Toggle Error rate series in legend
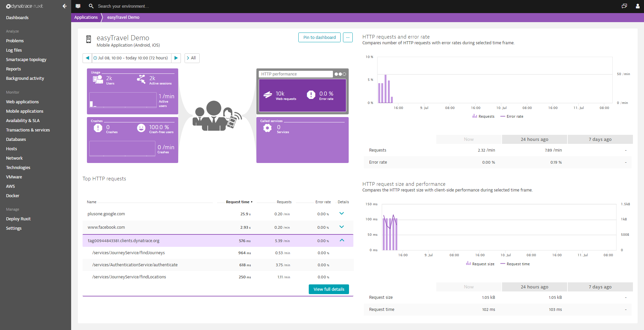This screenshot has width=644, height=330. coord(512,116)
